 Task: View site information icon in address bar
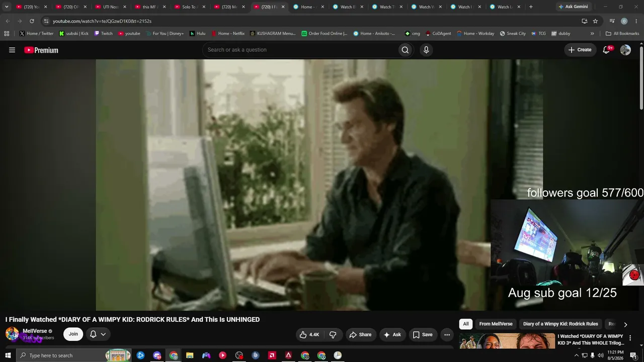point(46,21)
